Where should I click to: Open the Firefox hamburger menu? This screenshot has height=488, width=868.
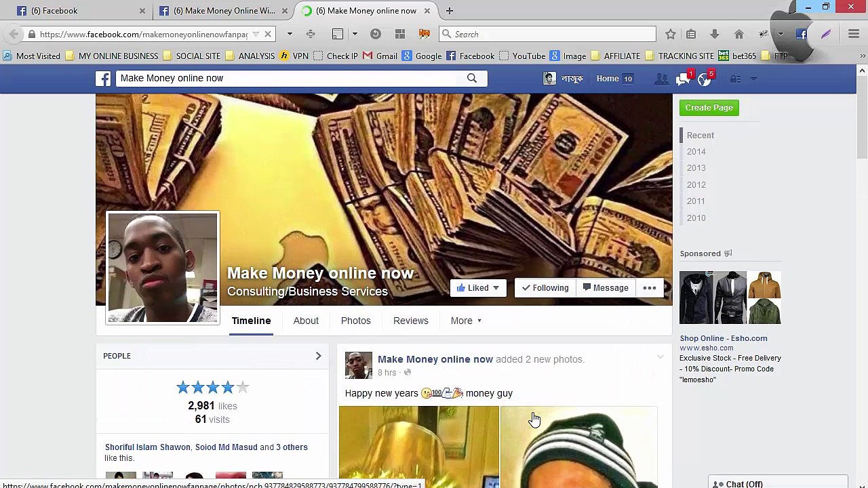point(854,34)
